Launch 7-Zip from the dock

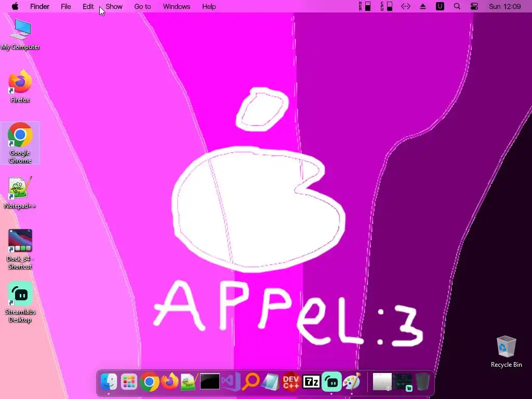(x=311, y=382)
